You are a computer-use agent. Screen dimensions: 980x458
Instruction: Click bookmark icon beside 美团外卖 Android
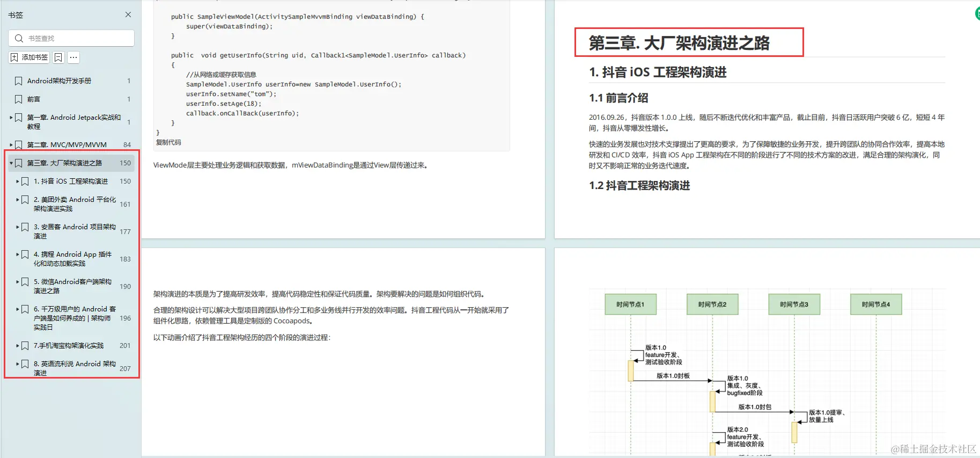click(x=25, y=199)
